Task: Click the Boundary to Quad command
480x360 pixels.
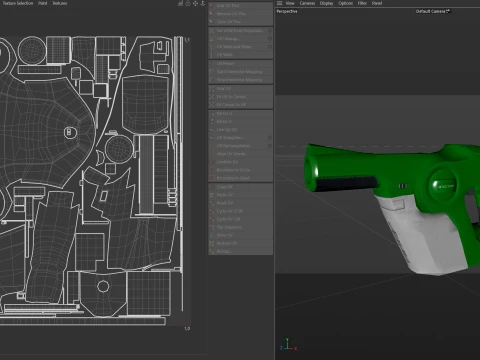Action: 240,178
